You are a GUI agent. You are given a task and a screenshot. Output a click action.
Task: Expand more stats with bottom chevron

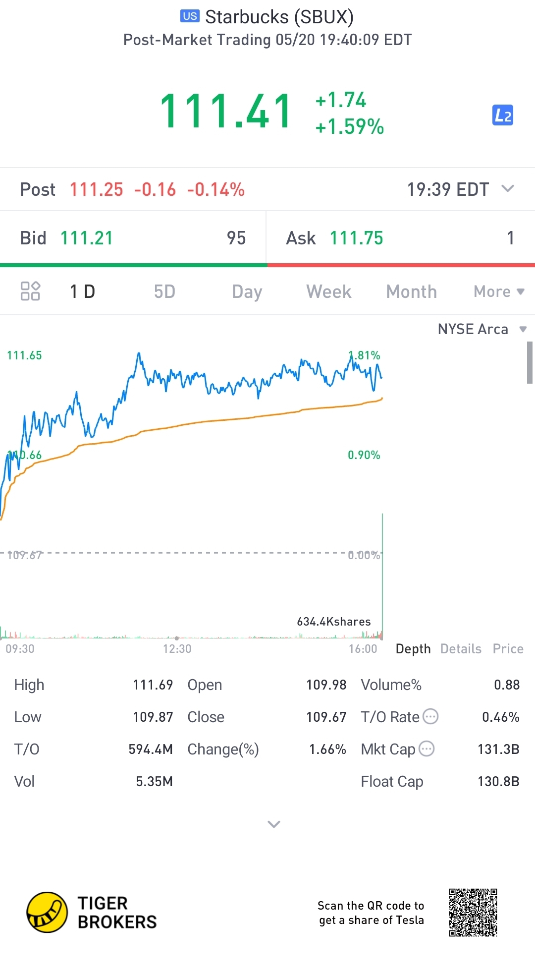(274, 824)
